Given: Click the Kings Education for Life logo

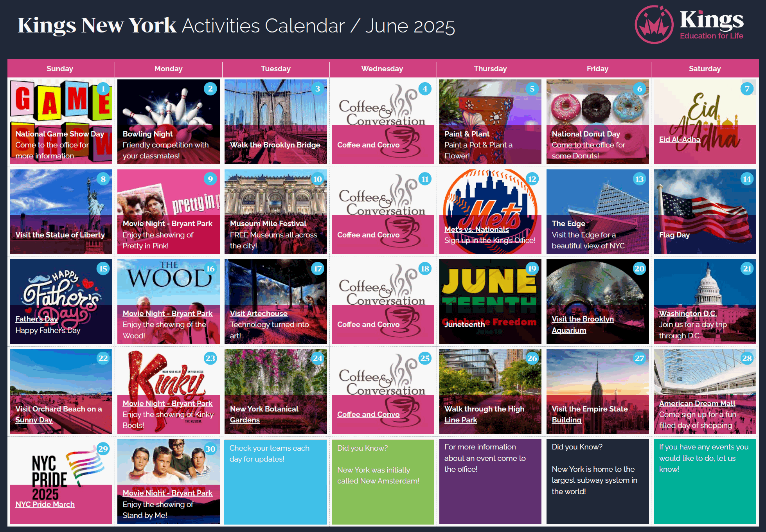Looking at the screenshot, I should pyautogui.click(x=689, y=25).
